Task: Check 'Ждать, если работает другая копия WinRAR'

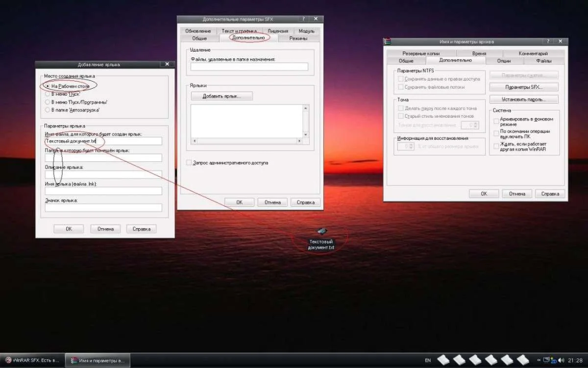Action: pos(496,146)
